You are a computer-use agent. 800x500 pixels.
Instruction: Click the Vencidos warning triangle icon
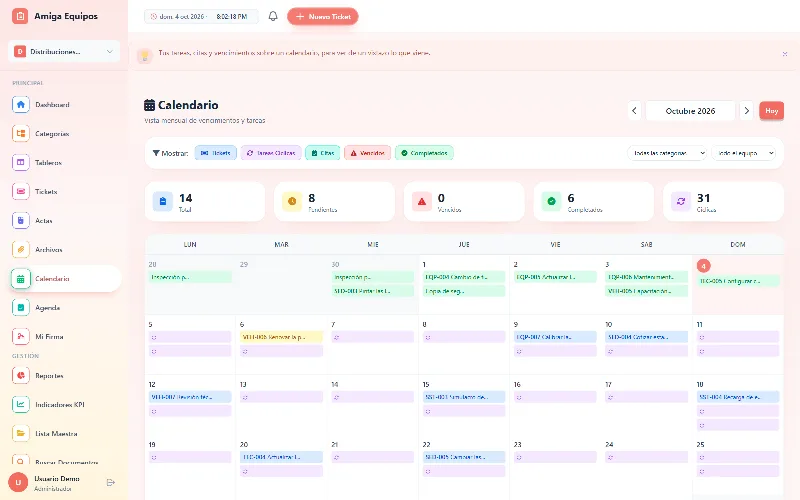click(x=422, y=202)
